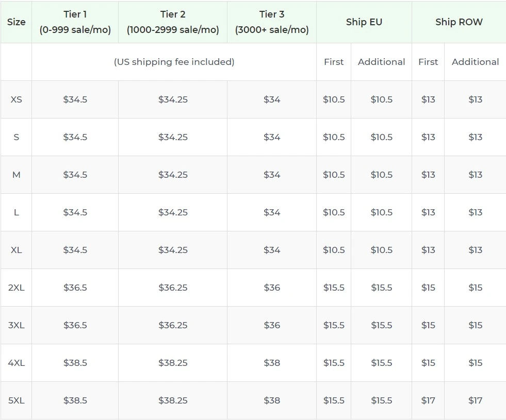The image size is (506, 420).
Task: Click the First header under Ship ROW
Action: point(428,62)
